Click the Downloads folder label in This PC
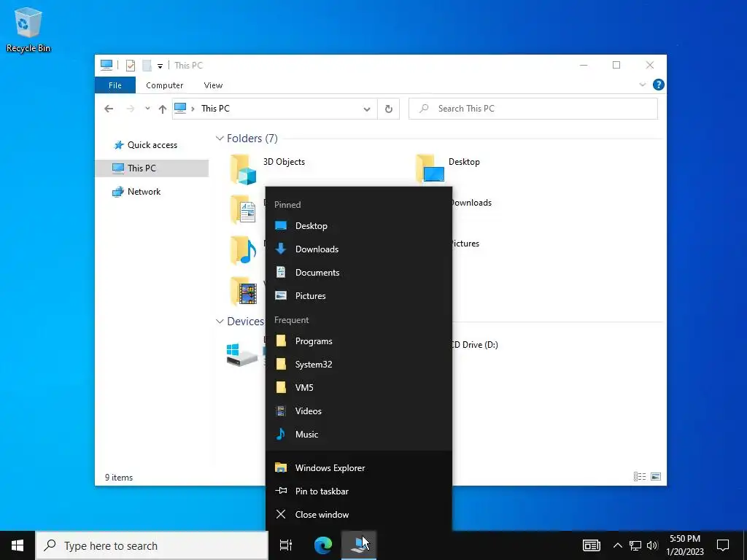The height and width of the screenshot is (560, 747). tap(472, 203)
